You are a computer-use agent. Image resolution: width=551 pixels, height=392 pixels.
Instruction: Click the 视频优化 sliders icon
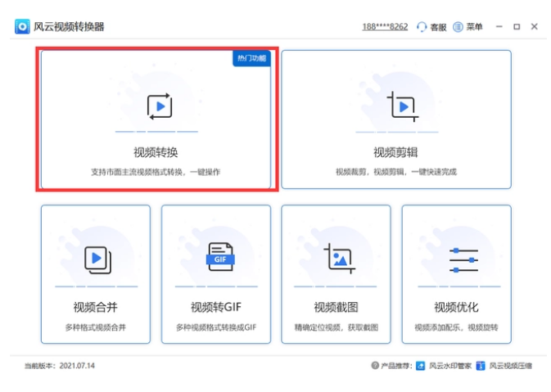464,260
